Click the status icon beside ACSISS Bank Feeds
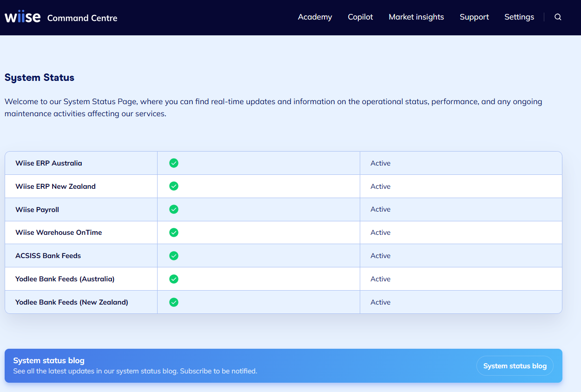581x392 pixels. coord(173,256)
